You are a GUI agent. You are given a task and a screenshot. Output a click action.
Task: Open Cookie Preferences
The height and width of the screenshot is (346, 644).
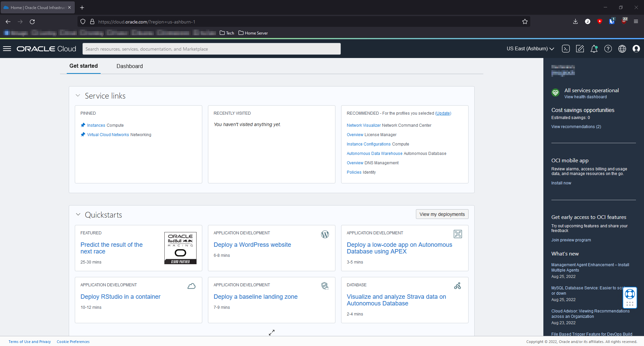(73, 341)
